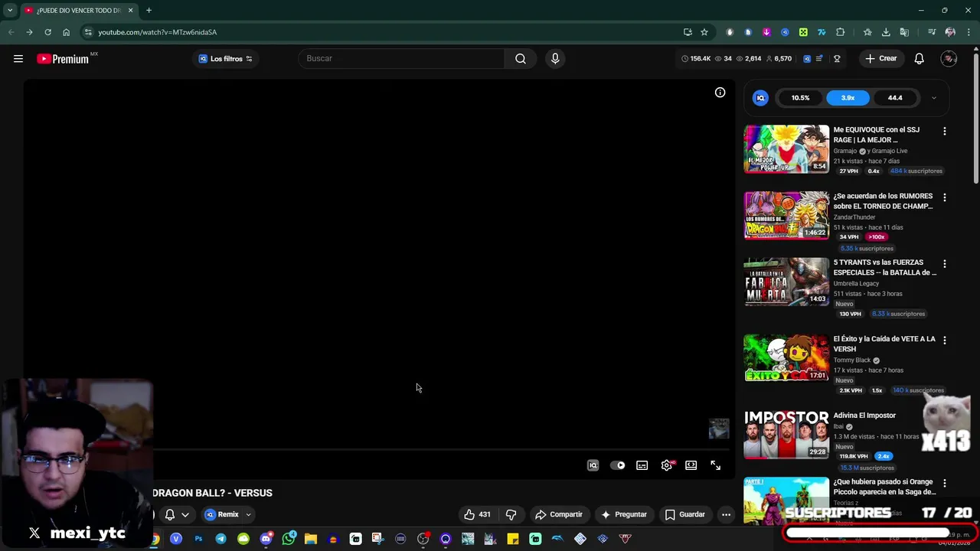
Task: Open Telegram from the taskbar
Action: [220, 540]
